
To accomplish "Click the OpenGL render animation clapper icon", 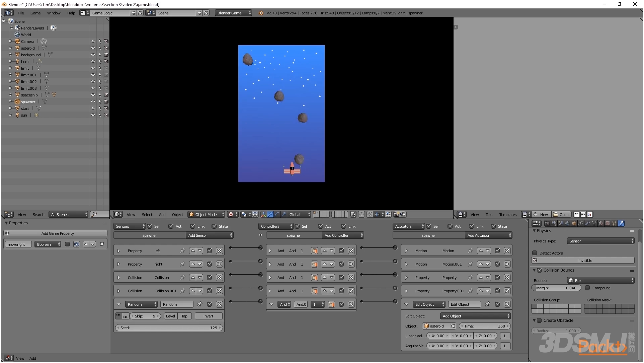I will point(403,215).
